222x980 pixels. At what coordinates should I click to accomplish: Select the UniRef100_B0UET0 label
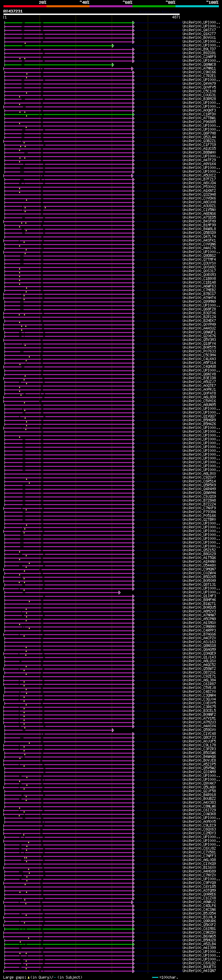tap(199, 967)
